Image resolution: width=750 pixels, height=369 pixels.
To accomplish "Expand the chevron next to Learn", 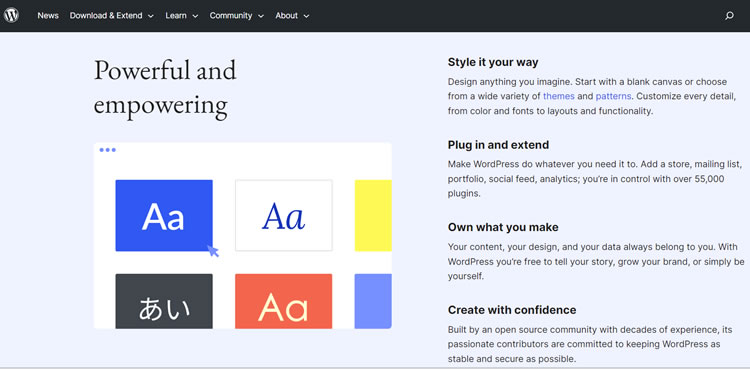I will 195,16.
